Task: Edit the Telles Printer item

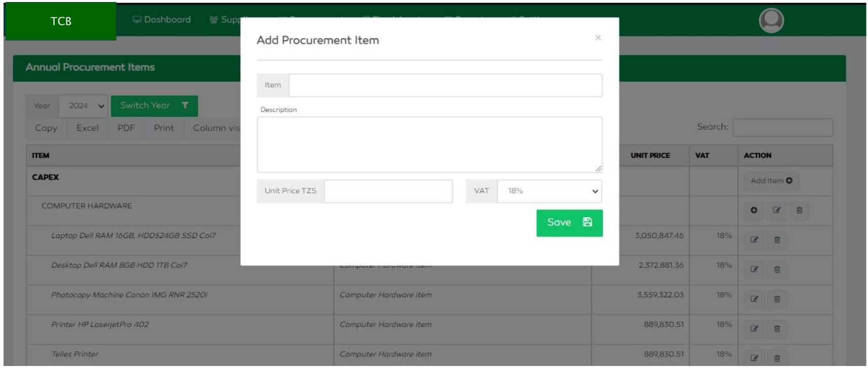Action: pyautogui.click(x=754, y=358)
